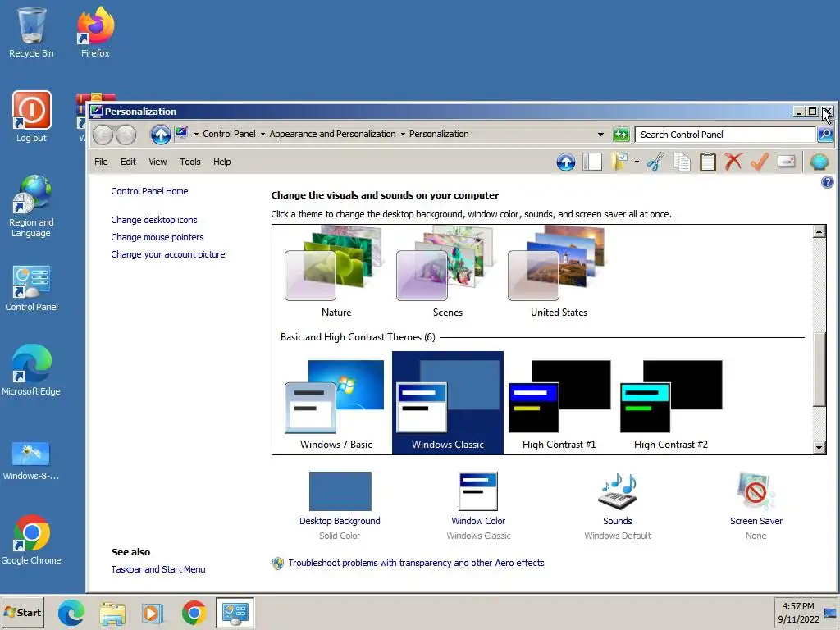The image size is (840, 630).
Task: Click the green Refresh button
Action: pos(621,135)
